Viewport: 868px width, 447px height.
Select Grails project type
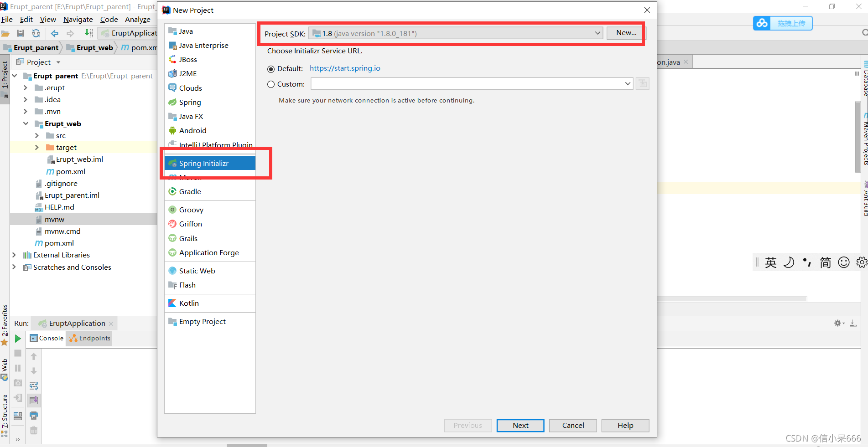pyautogui.click(x=209, y=238)
